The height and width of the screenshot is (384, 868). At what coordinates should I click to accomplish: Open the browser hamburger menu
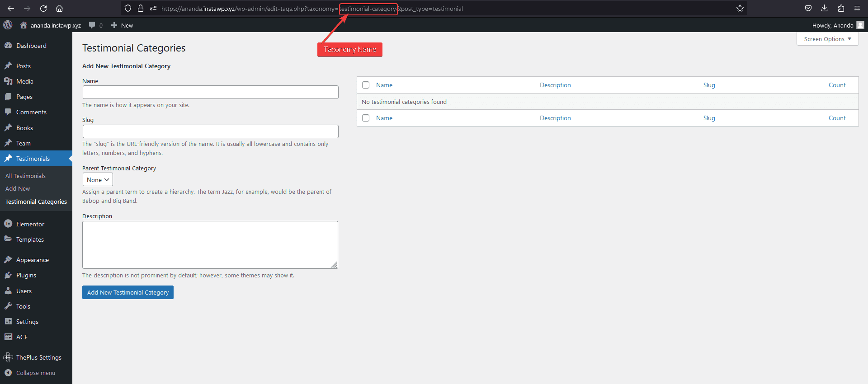[857, 8]
